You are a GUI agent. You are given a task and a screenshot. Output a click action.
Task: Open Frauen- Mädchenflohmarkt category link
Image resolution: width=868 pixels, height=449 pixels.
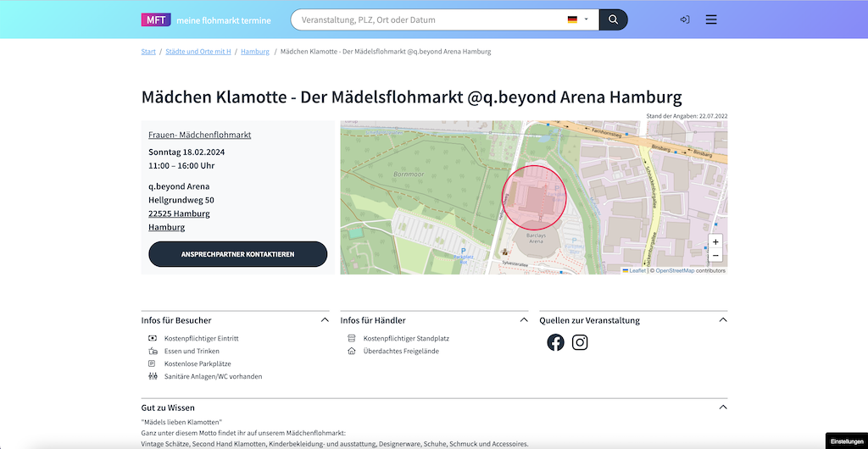coord(200,135)
